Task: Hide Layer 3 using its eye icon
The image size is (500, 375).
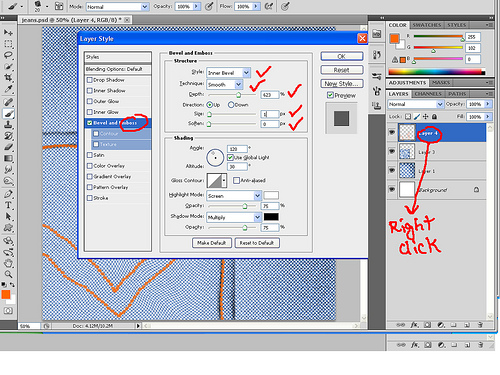Action: [x=392, y=152]
